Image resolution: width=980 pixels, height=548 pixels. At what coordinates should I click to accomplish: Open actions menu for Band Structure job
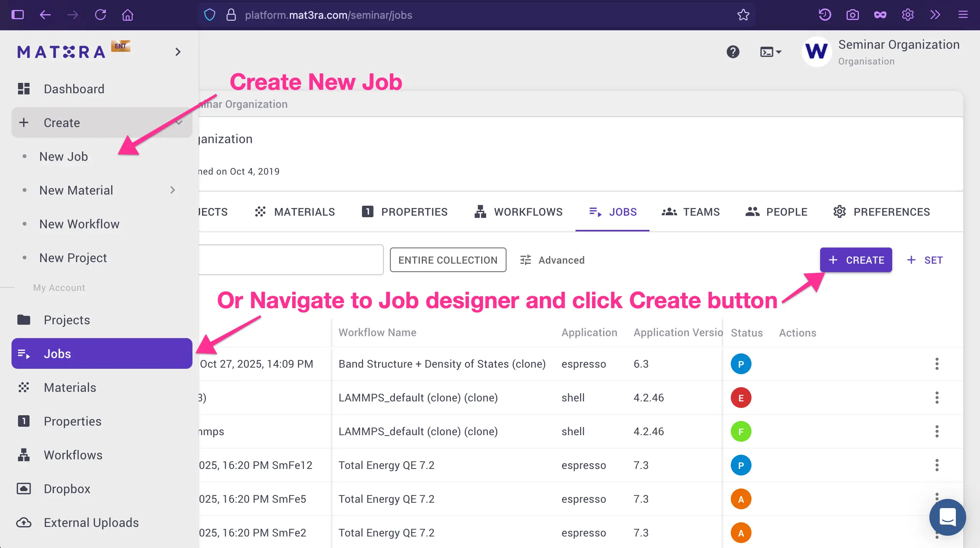click(937, 363)
